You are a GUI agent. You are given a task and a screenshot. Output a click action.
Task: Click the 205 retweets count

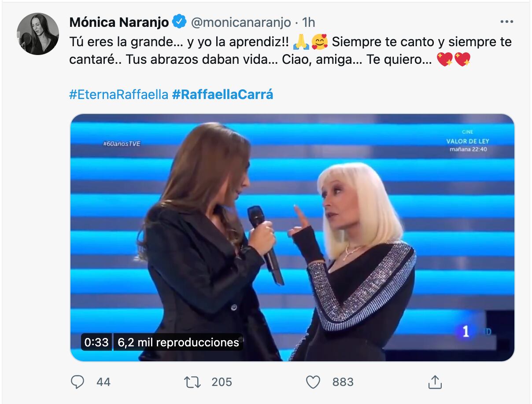(222, 382)
